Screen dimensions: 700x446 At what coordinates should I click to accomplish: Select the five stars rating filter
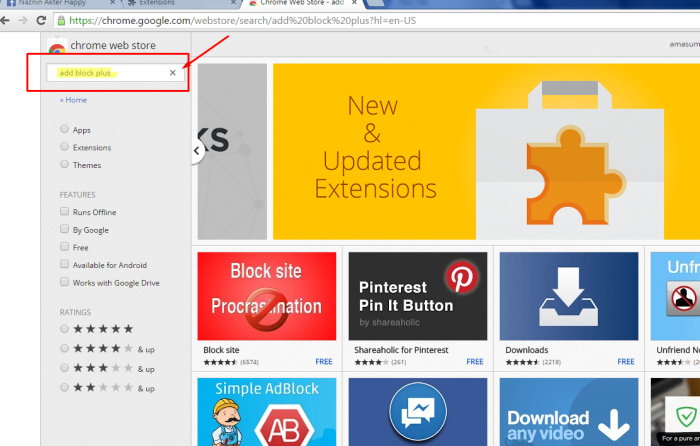pos(64,329)
